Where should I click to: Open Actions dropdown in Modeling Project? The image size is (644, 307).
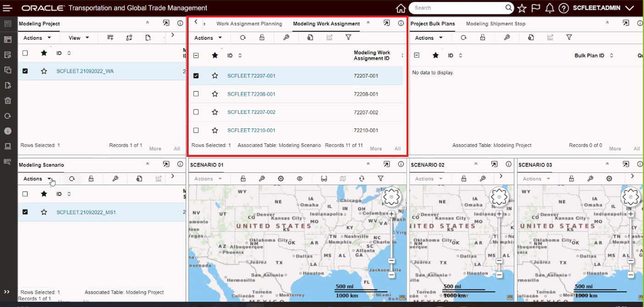point(37,38)
